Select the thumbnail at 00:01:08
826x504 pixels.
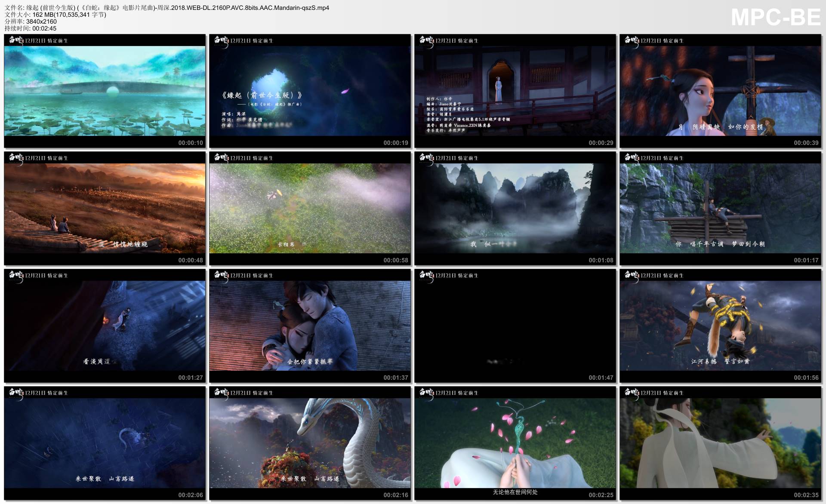(515, 208)
